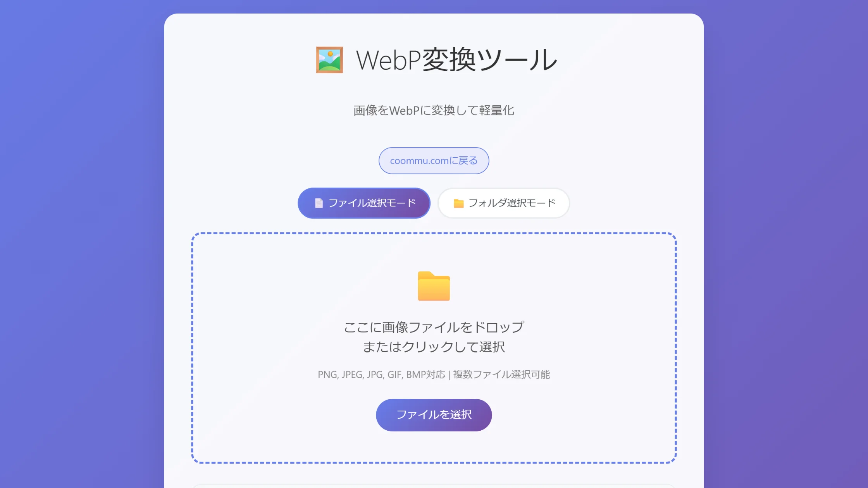Open the coommu.comに戻る link
This screenshot has width=868, height=488.
tap(434, 160)
